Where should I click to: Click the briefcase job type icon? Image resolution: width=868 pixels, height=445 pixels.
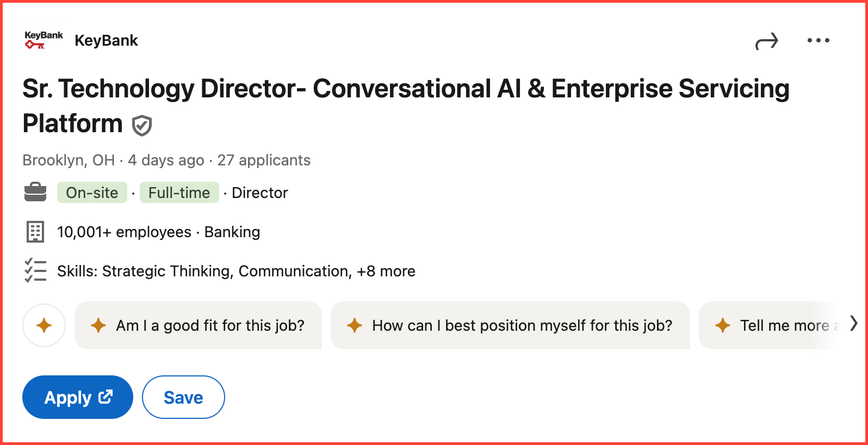[x=35, y=192]
